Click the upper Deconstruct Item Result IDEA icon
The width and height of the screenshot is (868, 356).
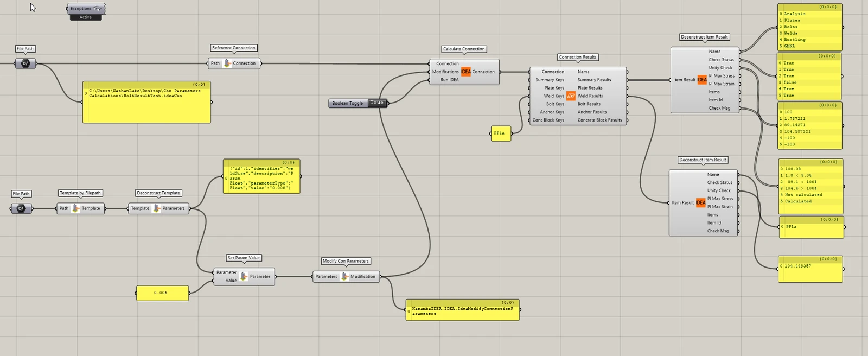pos(702,80)
